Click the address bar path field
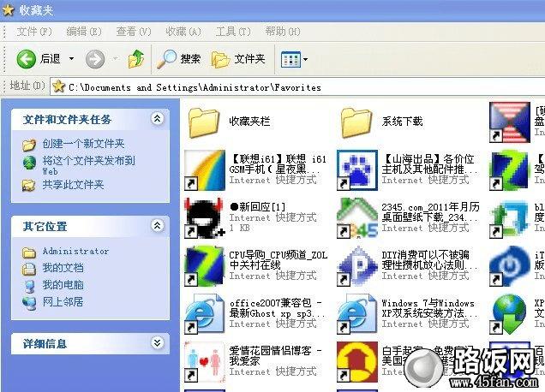Viewport: 545px width, 392px height. pyautogui.click(x=297, y=86)
